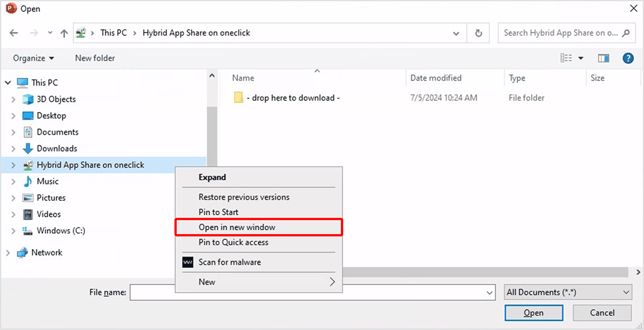Click the search Hybrid App Share field
This screenshot has width=644, height=330.
[x=559, y=33]
